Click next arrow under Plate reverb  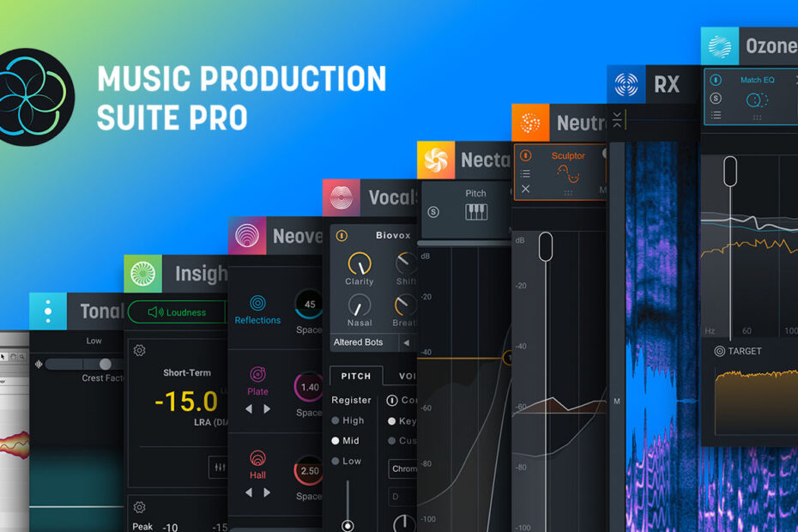[x=267, y=408]
